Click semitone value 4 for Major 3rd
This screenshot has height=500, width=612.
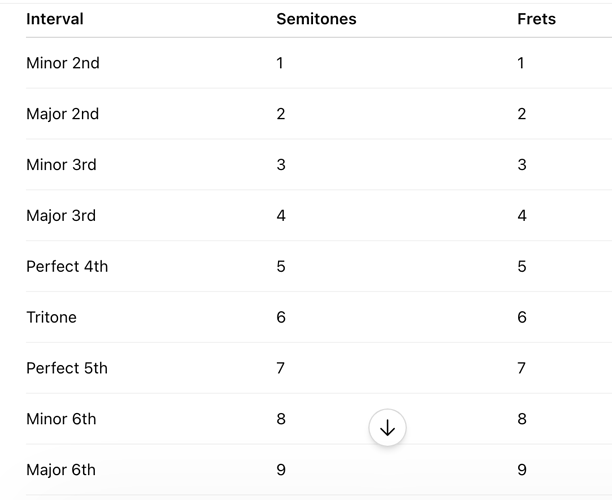(x=281, y=215)
